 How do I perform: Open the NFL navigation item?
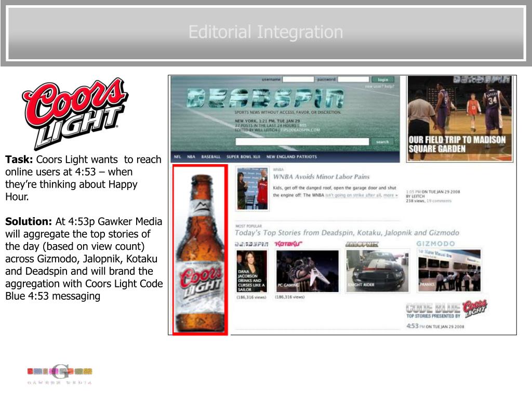[178, 157]
